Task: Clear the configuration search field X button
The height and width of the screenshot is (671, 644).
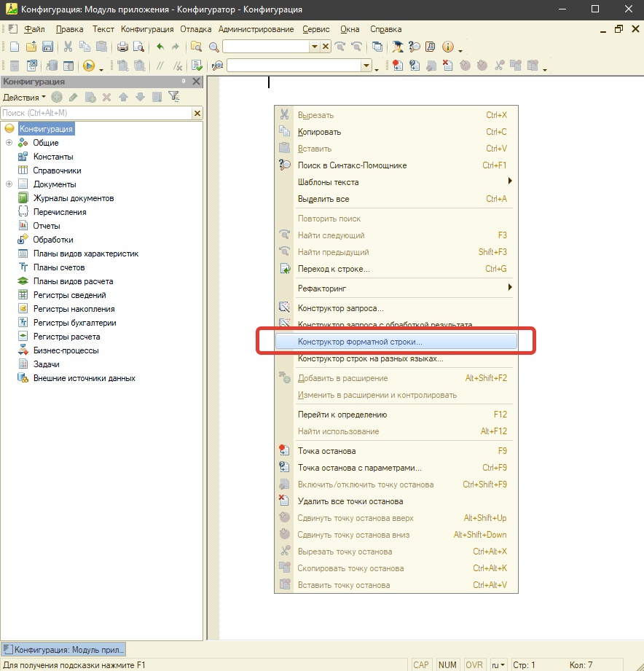Action: click(197, 113)
